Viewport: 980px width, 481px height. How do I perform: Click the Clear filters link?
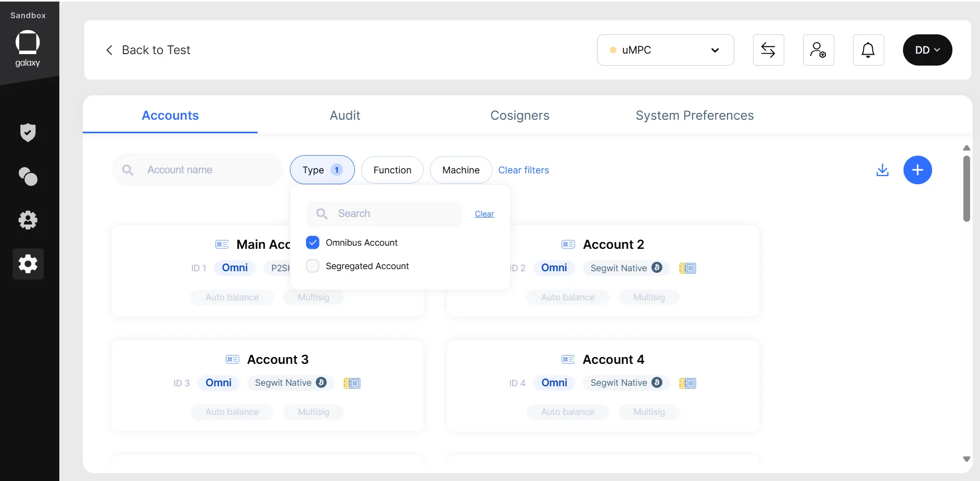pyautogui.click(x=524, y=170)
